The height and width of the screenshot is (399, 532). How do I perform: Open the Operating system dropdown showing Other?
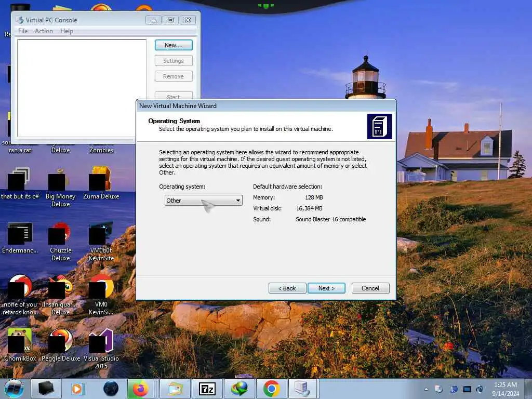point(204,201)
